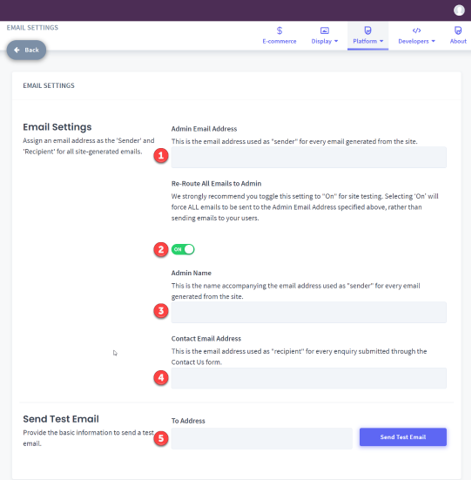Image resolution: width=471 pixels, height=484 pixels.
Task: Click the About icon
Action: click(x=458, y=31)
